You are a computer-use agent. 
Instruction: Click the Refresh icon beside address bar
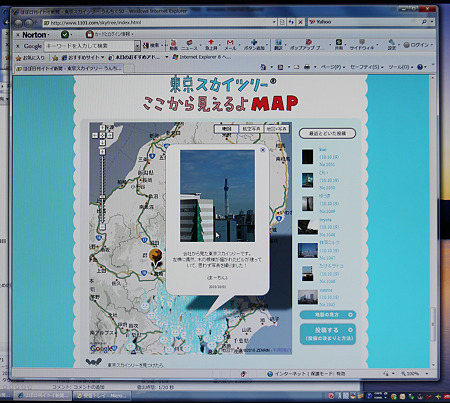click(291, 22)
